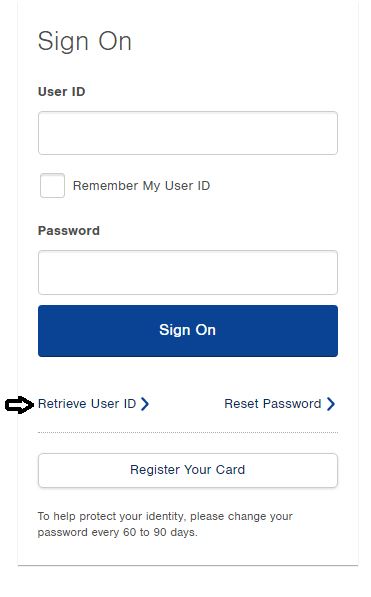Click the '60 to 90 days' footer line
Image resolution: width=371 pixels, height=597 pixels.
[x=117, y=532]
